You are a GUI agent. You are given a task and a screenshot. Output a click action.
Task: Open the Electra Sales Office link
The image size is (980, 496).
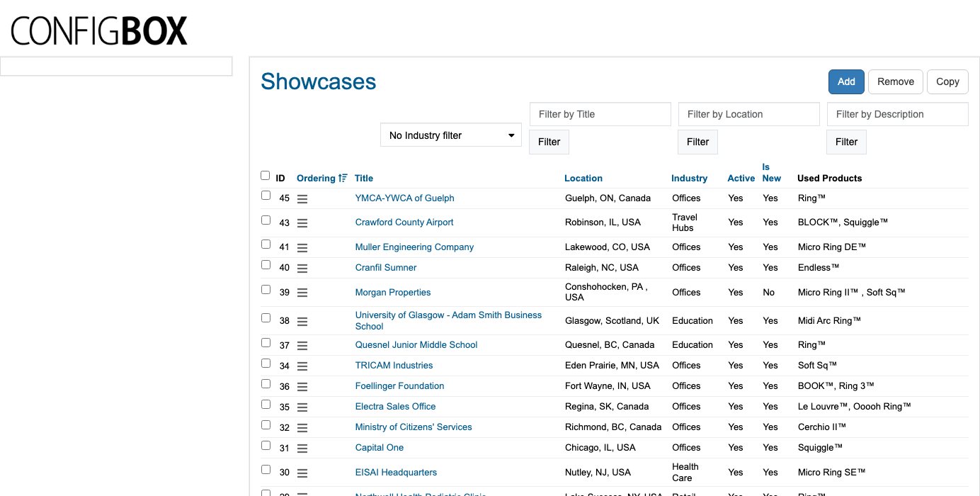click(x=395, y=407)
